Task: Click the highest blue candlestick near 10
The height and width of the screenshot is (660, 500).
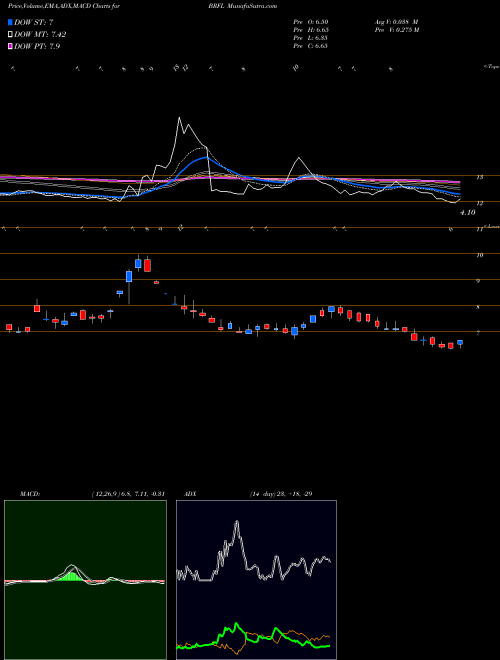Action: (x=138, y=263)
